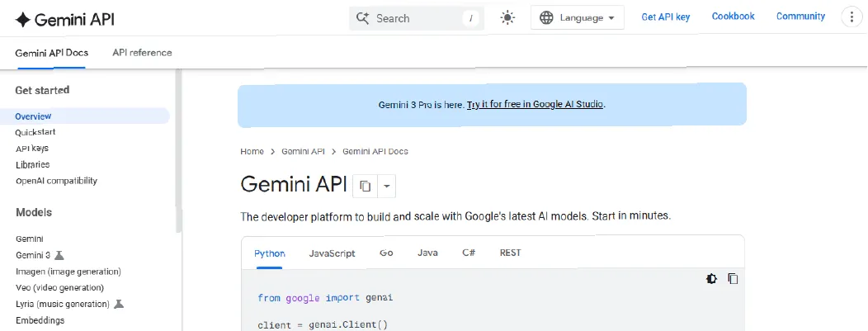This screenshot has height=331, width=868.
Task: Go to the Gemini API breadcrumb
Action: (x=303, y=151)
